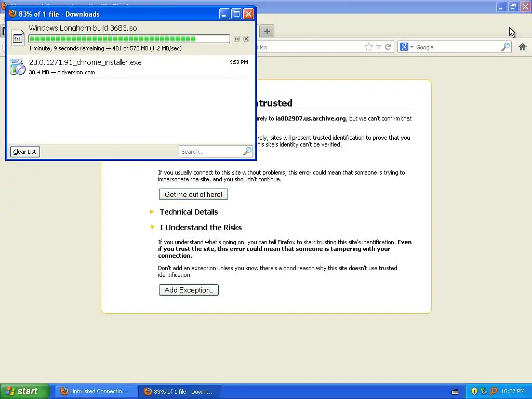
Task: Click Get me out of here! button
Action: pyautogui.click(x=193, y=194)
